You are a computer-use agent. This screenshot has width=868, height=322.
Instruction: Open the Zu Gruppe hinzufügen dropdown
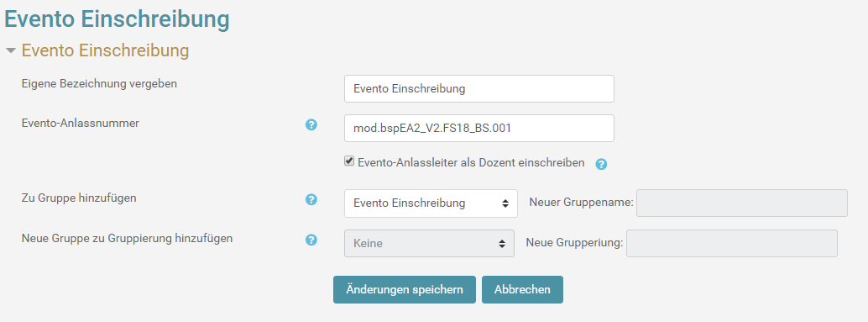tap(431, 203)
